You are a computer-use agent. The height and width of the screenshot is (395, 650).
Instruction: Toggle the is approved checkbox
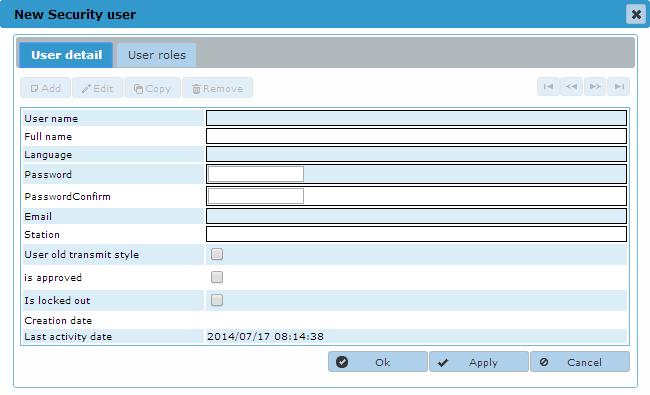[x=217, y=277]
